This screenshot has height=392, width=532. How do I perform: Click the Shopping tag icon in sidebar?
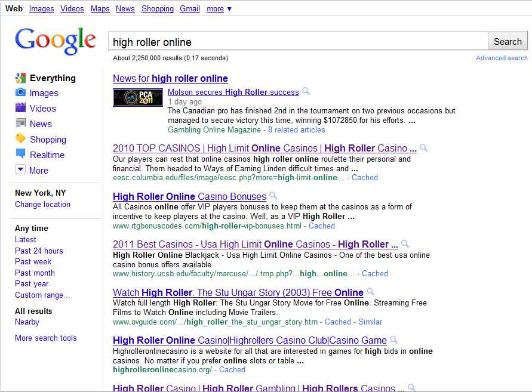(x=20, y=138)
